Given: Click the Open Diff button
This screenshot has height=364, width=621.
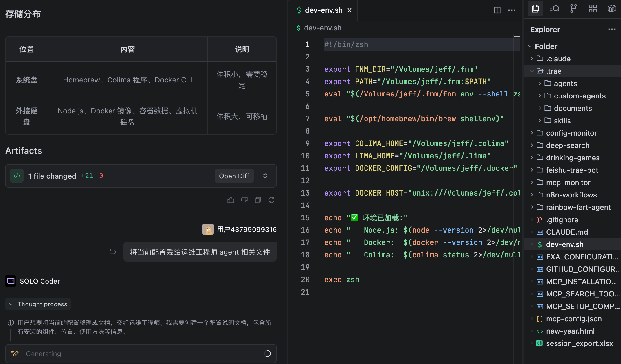Looking at the screenshot, I should coord(234,176).
